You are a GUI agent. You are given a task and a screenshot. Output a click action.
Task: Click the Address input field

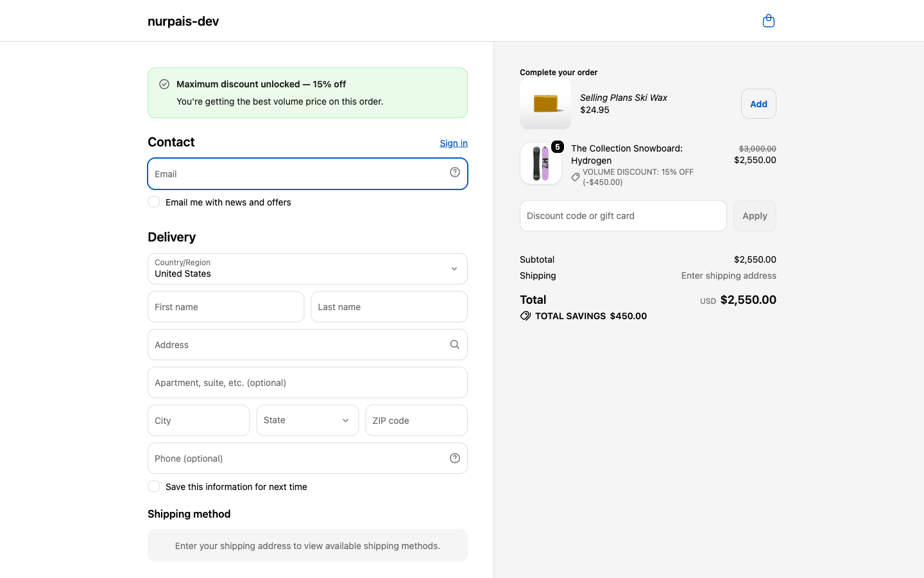click(307, 344)
